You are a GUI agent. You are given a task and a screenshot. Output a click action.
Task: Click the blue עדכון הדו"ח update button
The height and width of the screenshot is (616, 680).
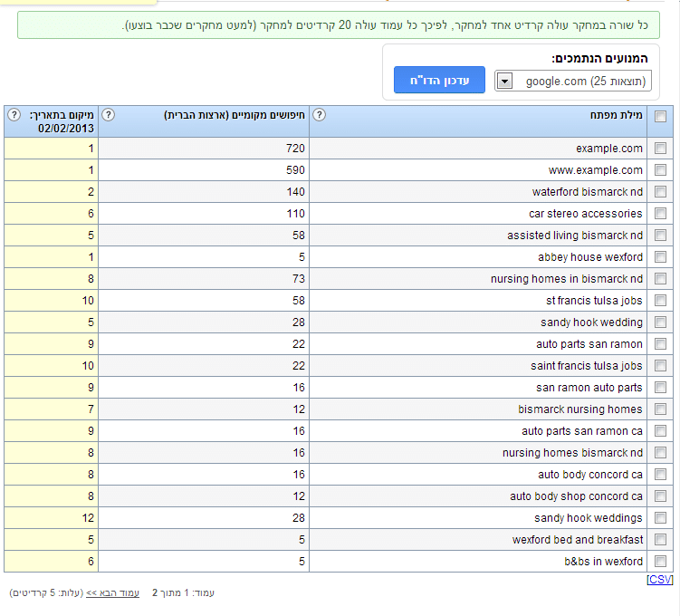(x=439, y=80)
